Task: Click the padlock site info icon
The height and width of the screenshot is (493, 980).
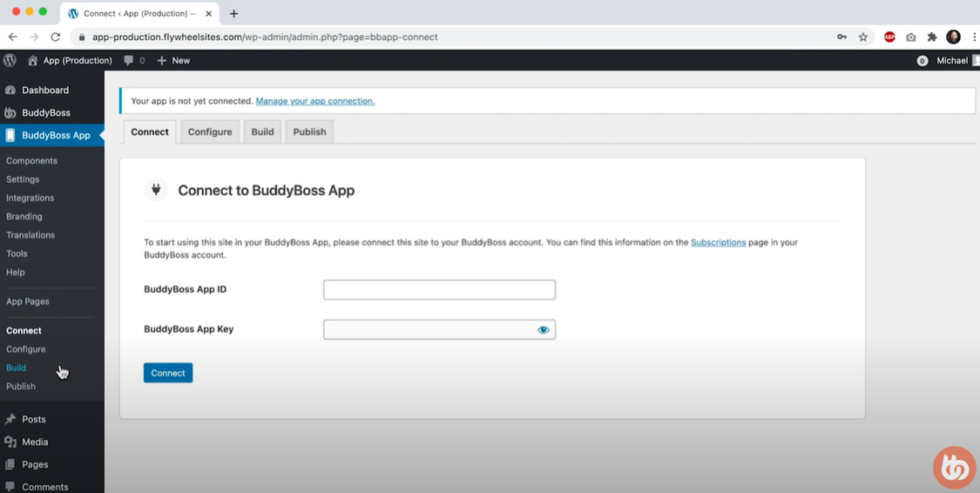Action: click(81, 37)
